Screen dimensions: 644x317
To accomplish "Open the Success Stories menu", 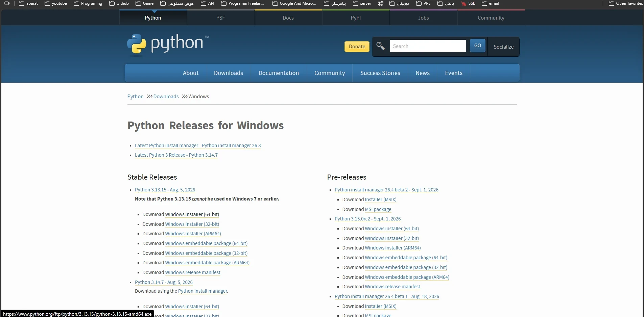I will click(380, 73).
